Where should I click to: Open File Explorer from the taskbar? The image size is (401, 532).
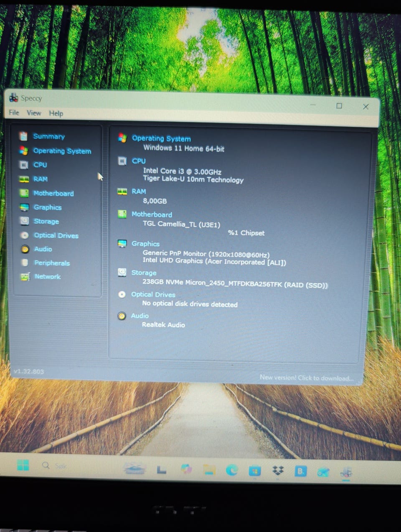click(x=209, y=470)
